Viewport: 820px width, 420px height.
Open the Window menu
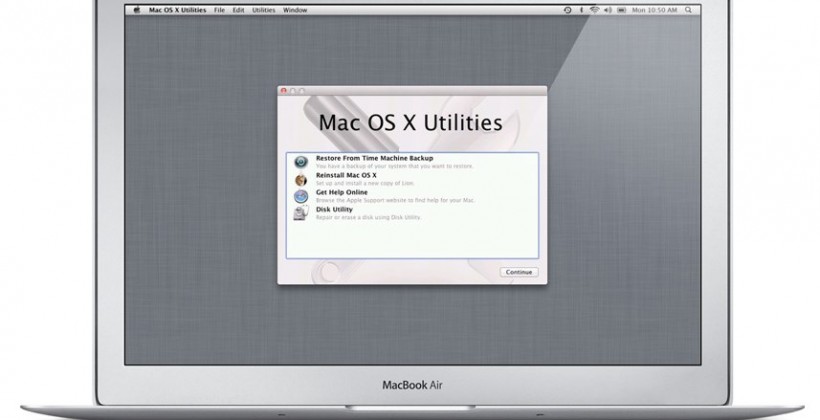(x=295, y=10)
